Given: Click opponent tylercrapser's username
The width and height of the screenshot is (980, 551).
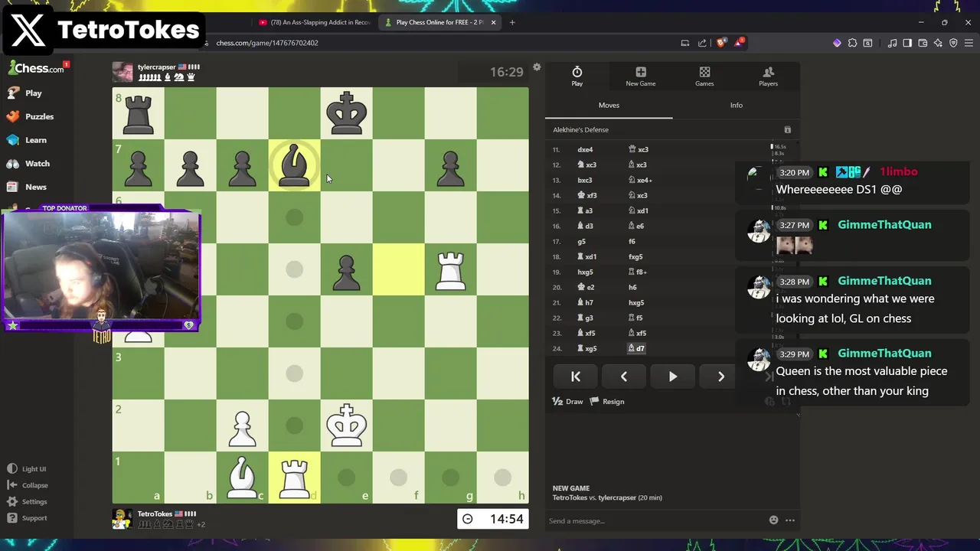Looking at the screenshot, I should click(157, 67).
